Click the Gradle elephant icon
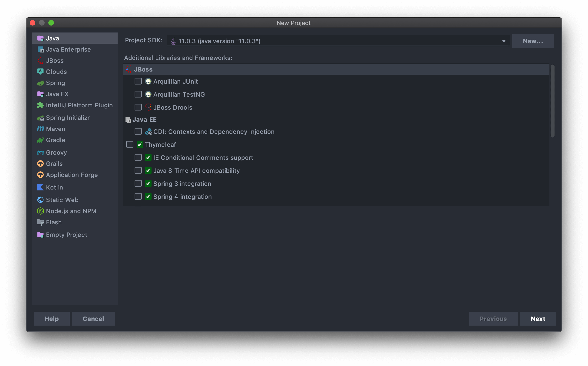The width and height of the screenshot is (588, 366). point(40,140)
